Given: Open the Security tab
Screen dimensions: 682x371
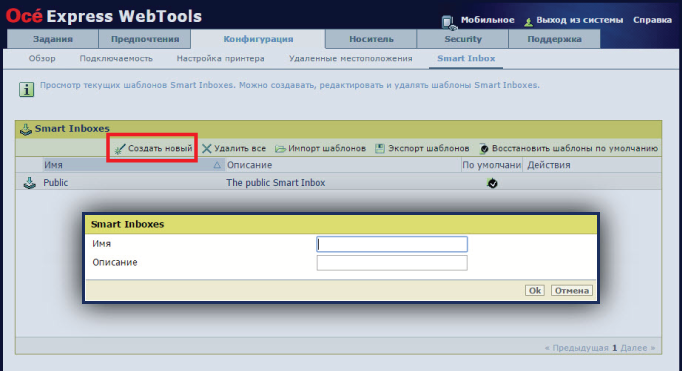Looking at the screenshot, I should click(x=463, y=39).
